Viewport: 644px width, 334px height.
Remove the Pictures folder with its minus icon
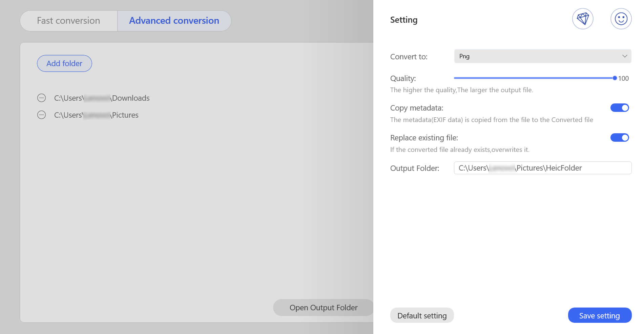click(41, 115)
